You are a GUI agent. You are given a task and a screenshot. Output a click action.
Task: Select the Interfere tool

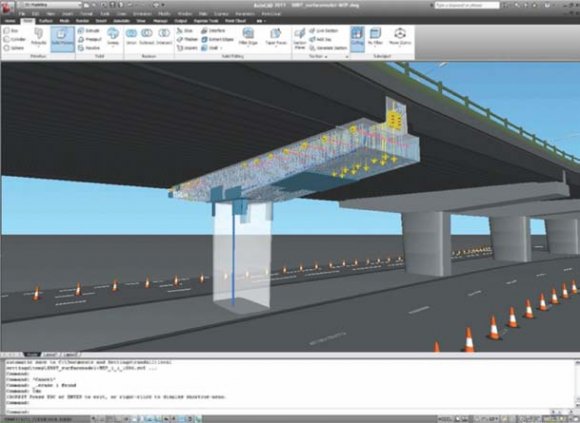pyautogui.click(x=213, y=31)
